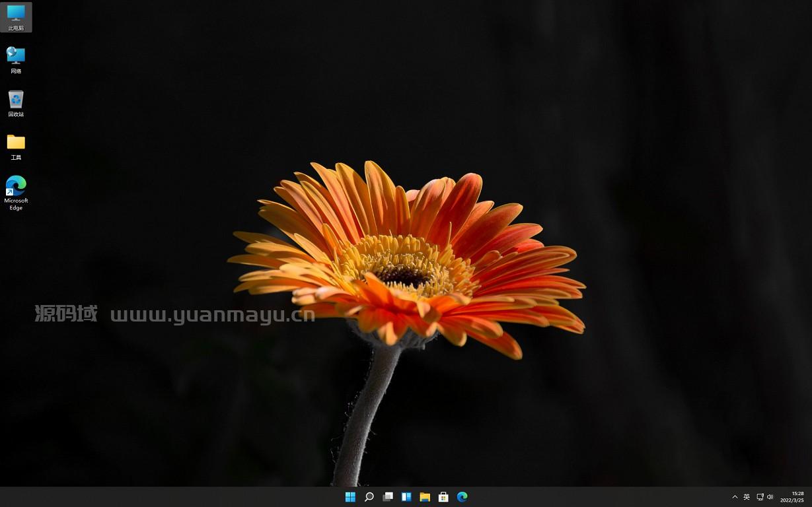Screen dimensions: 812x507
Task: Switch the input language indicator 英
Action: (x=746, y=496)
